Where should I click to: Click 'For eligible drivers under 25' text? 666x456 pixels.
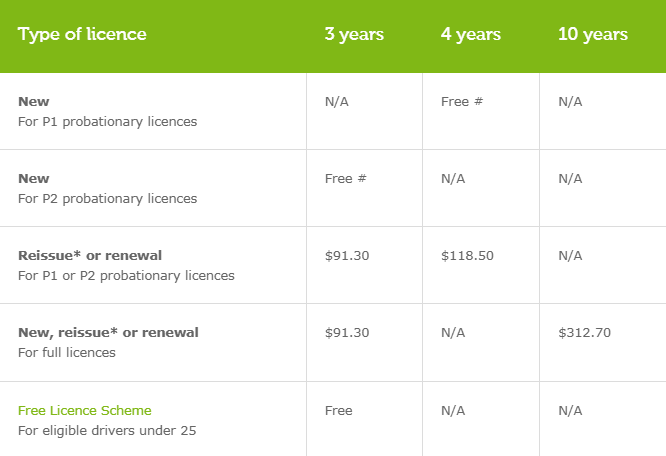pos(107,431)
